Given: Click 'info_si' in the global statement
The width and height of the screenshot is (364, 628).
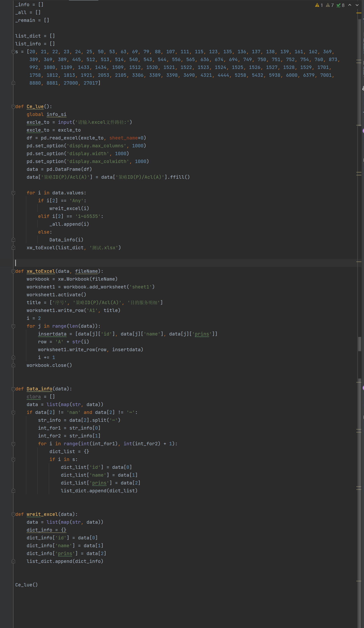Looking at the screenshot, I should [x=57, y=114].
